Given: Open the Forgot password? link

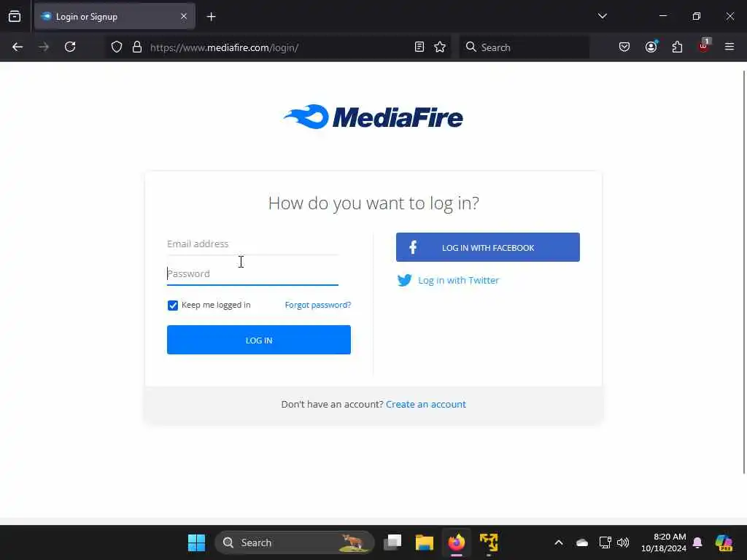Looking at the screenshot, I should (x=318, y=305).
